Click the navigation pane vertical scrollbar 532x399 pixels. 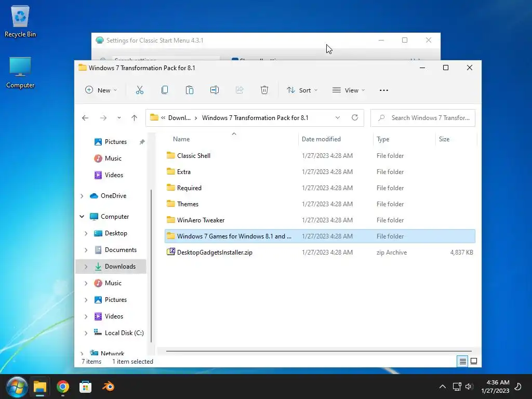point(151,265)
